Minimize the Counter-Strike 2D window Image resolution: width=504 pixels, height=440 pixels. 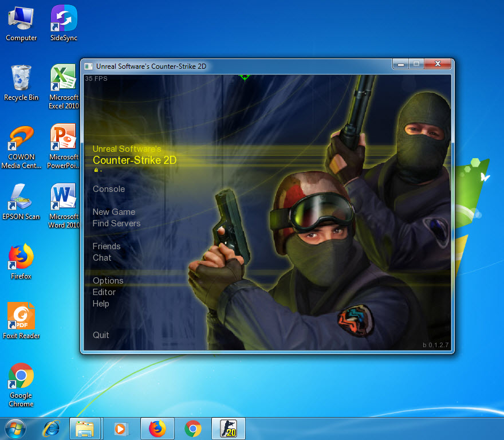[x=400, y=64]
